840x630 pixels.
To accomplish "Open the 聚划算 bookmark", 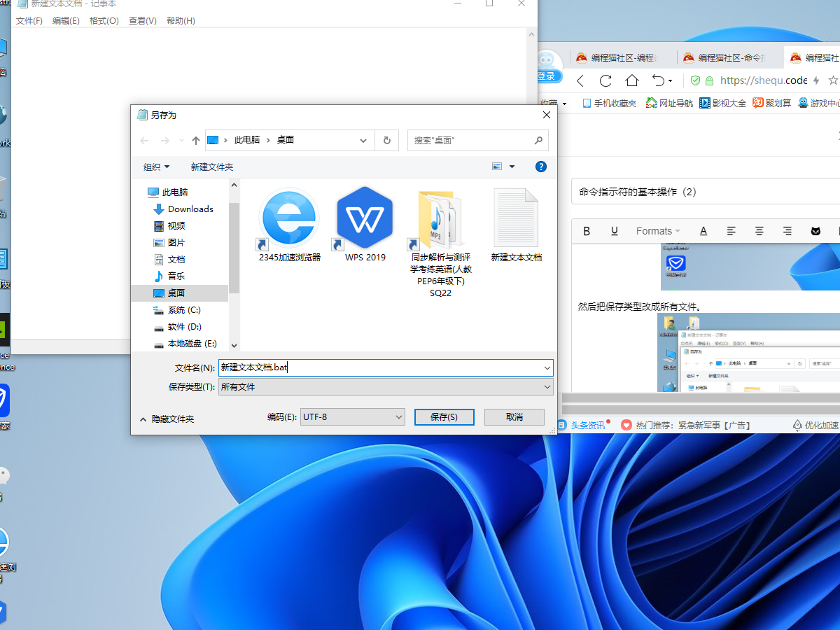I will (x=772, y=103).
